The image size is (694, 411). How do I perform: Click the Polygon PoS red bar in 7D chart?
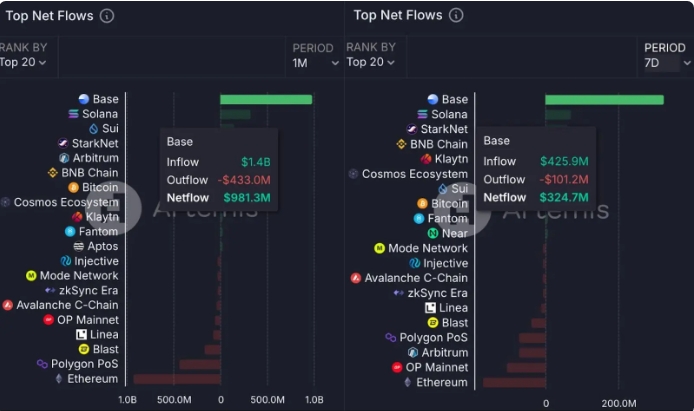click(x=532, y=338)
